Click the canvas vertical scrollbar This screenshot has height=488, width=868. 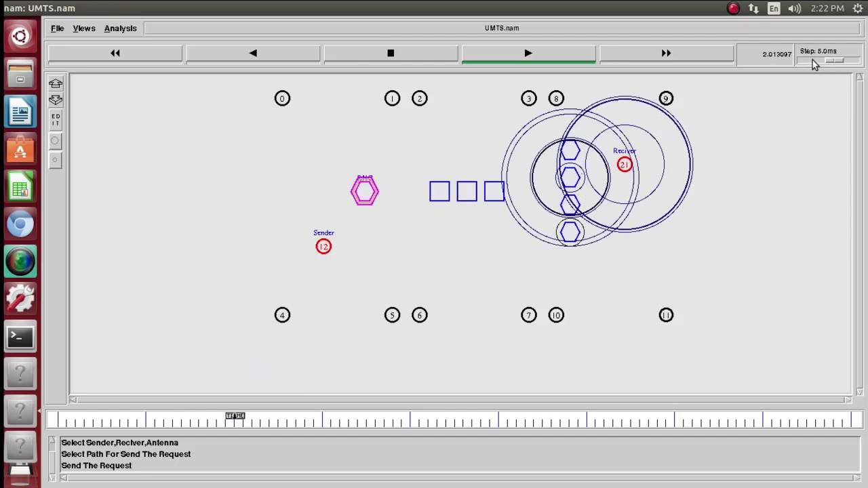point(859,235)
